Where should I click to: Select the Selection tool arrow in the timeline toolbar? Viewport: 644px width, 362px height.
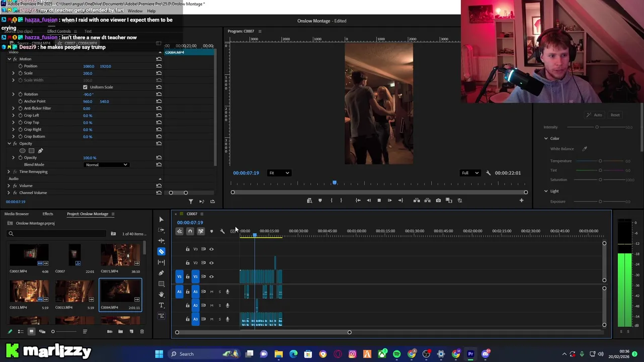pos(161,219)
